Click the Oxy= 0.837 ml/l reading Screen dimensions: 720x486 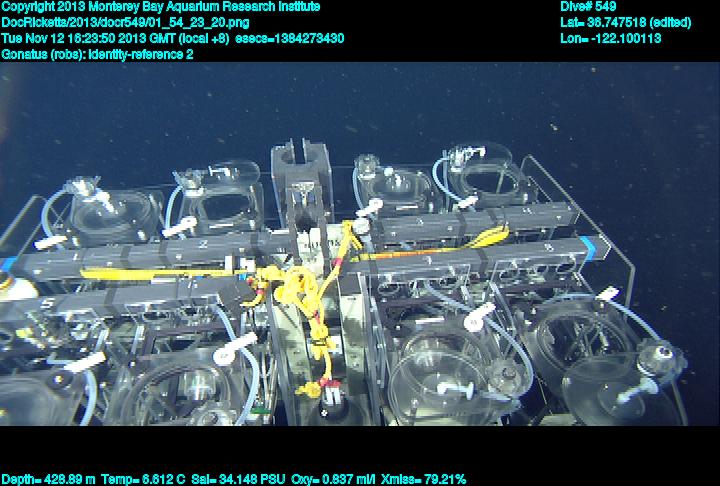(333, 480)
